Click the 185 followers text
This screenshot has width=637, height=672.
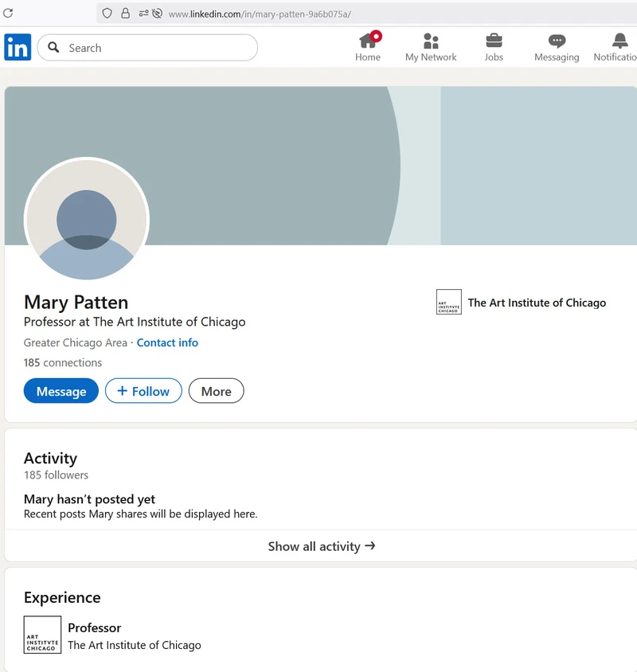(x=57, y=475)
